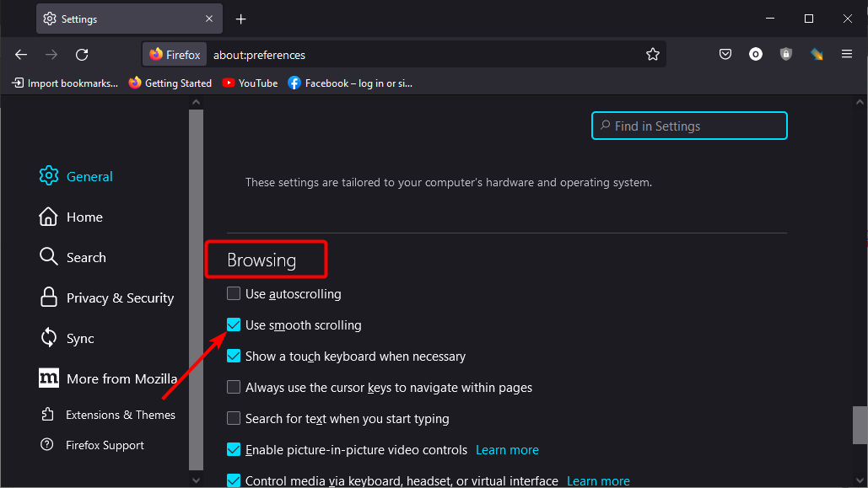Open the Sync settings category
This screenshot has width=868, height=488.
coord(67,338)
